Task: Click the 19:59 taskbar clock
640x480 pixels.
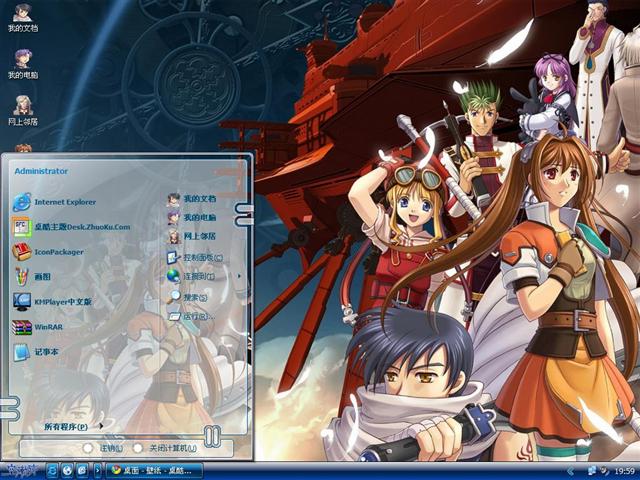Action: point(624,471)
